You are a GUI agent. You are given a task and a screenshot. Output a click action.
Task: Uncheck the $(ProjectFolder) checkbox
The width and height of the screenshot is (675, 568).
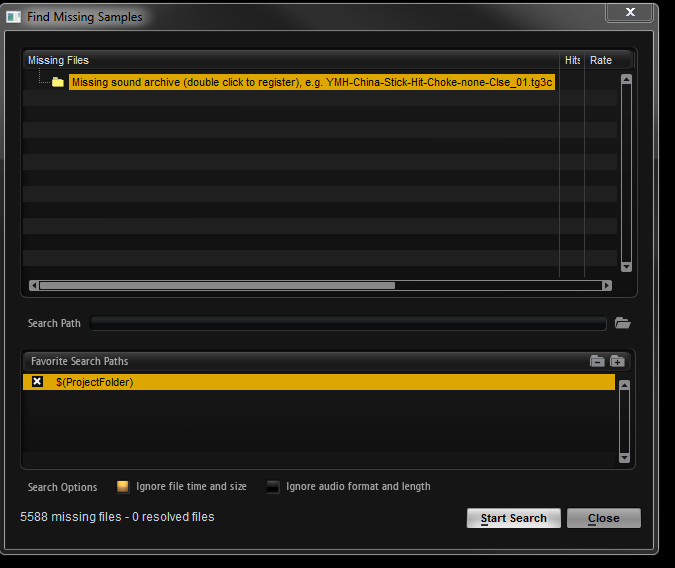click(37, 382)
